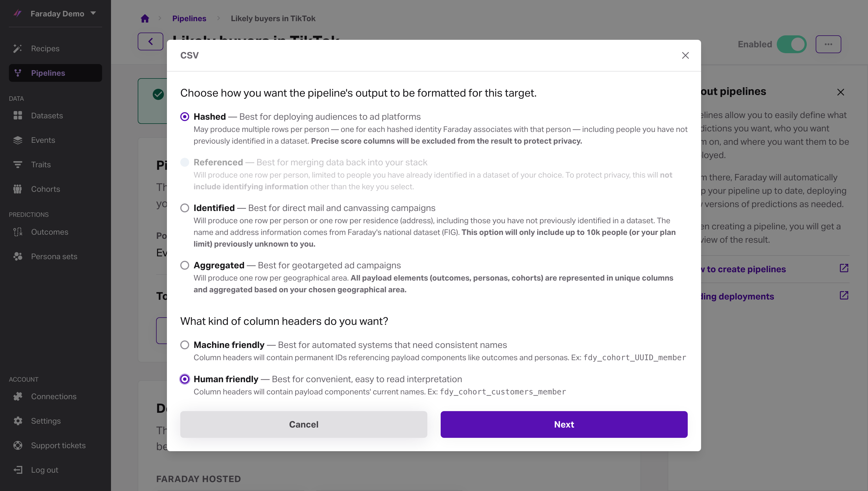Close the about pipelines help panel
This screenshot has width=868, height=491.
pos(841,92)
